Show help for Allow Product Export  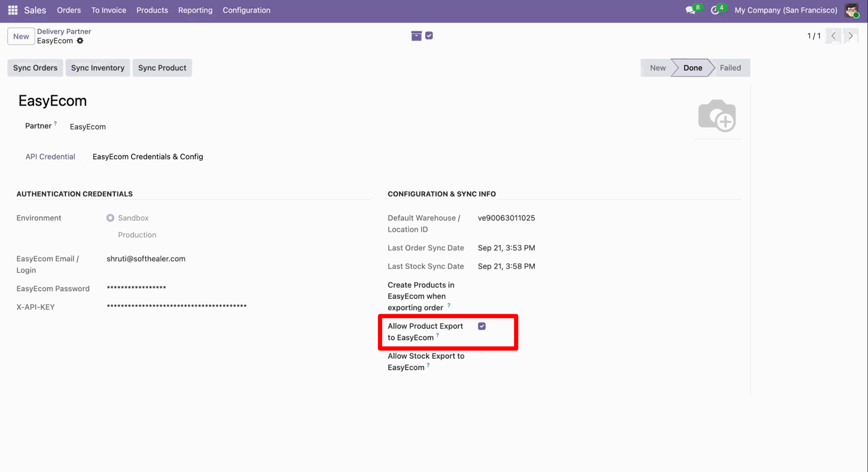[x=437, y=335]
